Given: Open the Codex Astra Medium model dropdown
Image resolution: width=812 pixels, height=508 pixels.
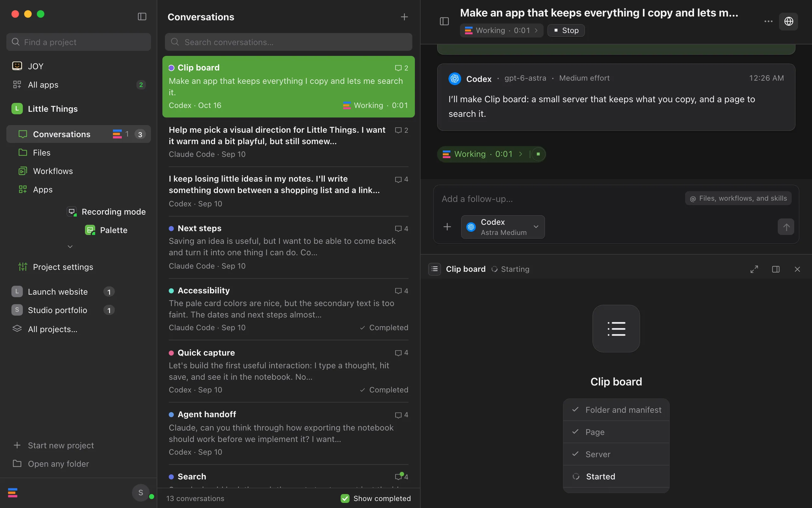Looking at the screenshot, I should 503,227.
